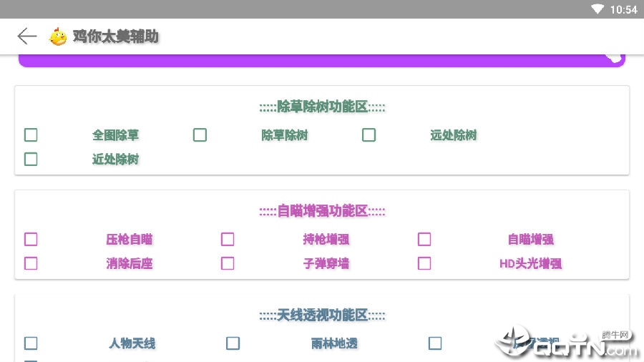Click the clock showing 10:54
Screen dimensions: 644x362
pyautogui.click(x=623, y=9)
